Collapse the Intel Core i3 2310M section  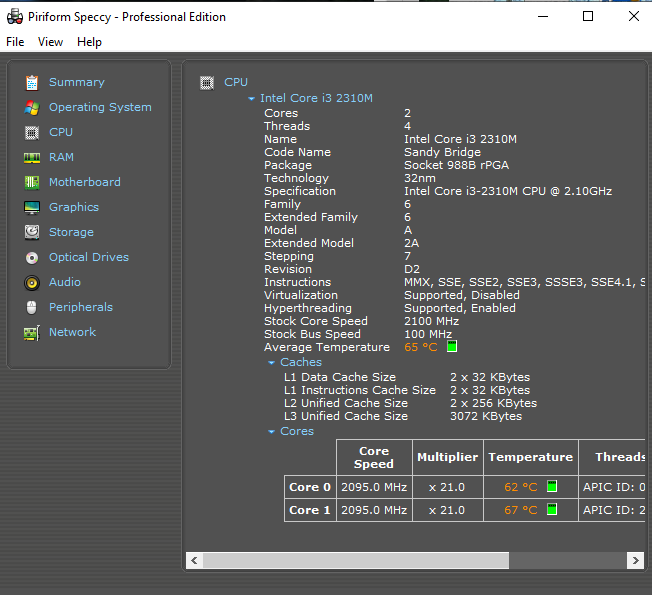(x=252, y=99)
